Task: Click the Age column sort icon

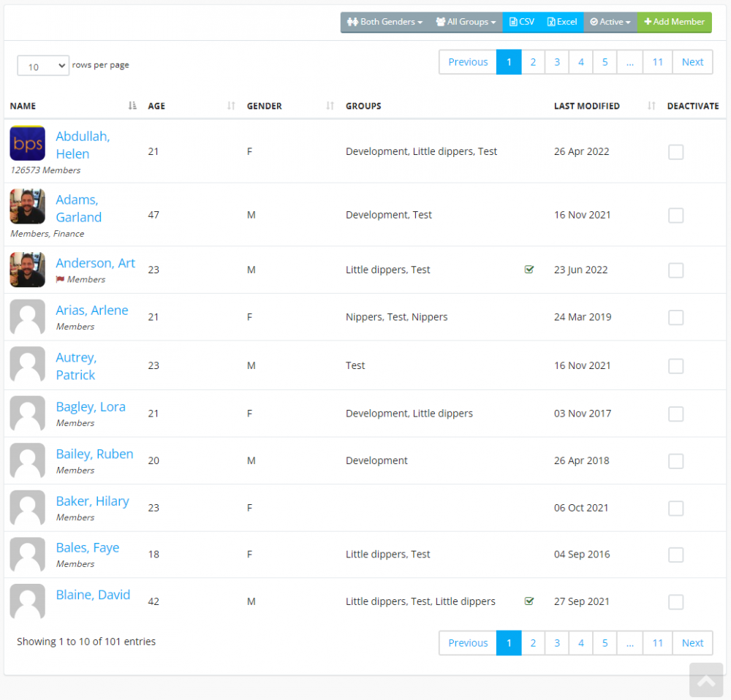Action: [231, 106]
